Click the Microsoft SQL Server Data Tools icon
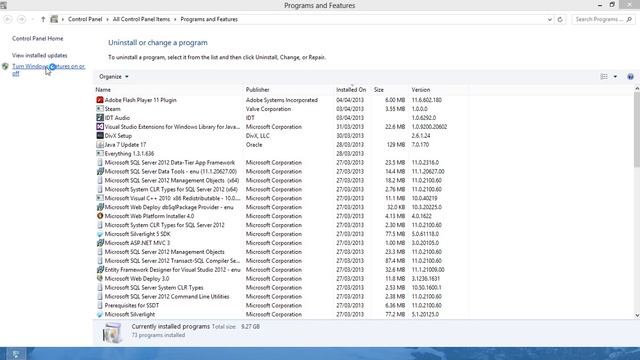The width and height of the screenshot is (640, 360). 100,172
